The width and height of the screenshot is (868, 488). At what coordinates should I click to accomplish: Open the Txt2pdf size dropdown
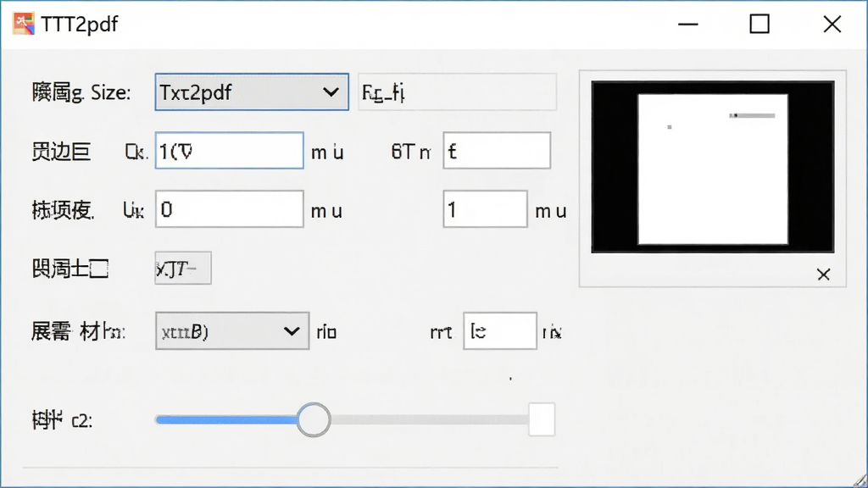pyautogui.click(x=252, y=91)
